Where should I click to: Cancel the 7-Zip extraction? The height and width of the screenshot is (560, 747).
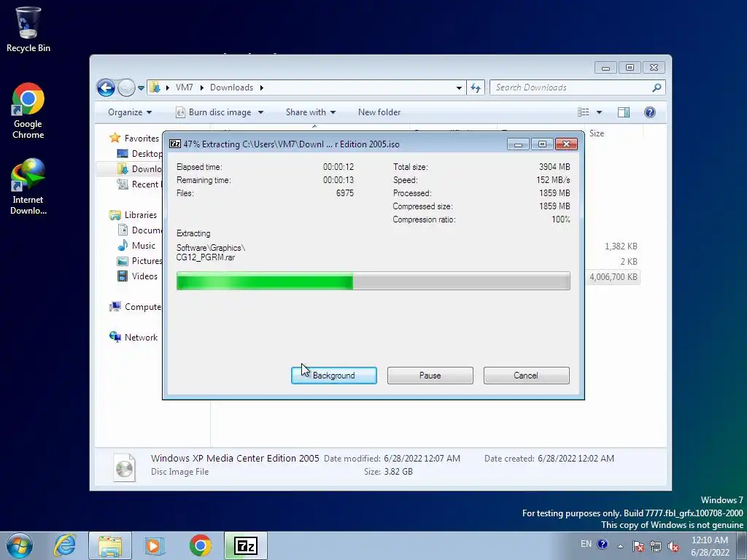point(526,376)
